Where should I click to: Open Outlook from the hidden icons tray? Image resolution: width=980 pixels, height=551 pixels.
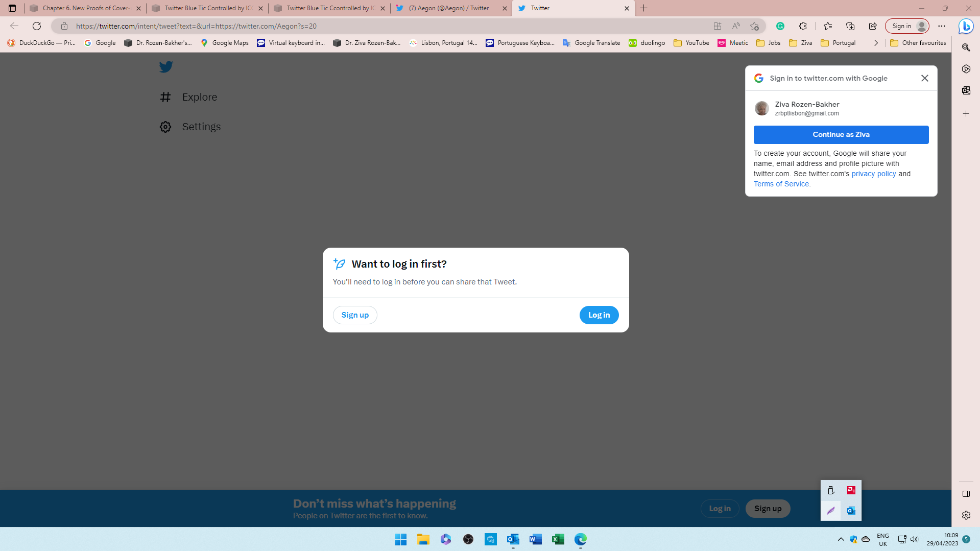tap(851, 510)
